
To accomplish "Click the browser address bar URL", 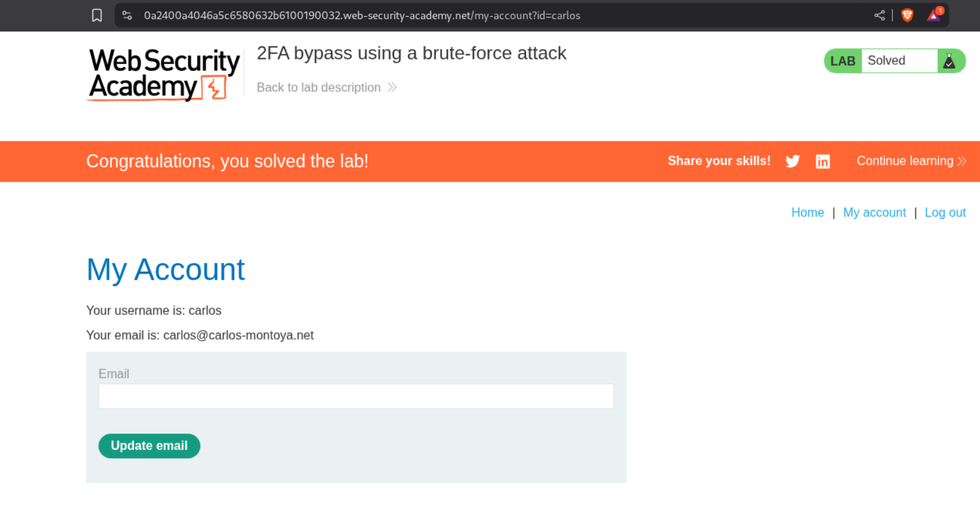I will pos(362,15).
